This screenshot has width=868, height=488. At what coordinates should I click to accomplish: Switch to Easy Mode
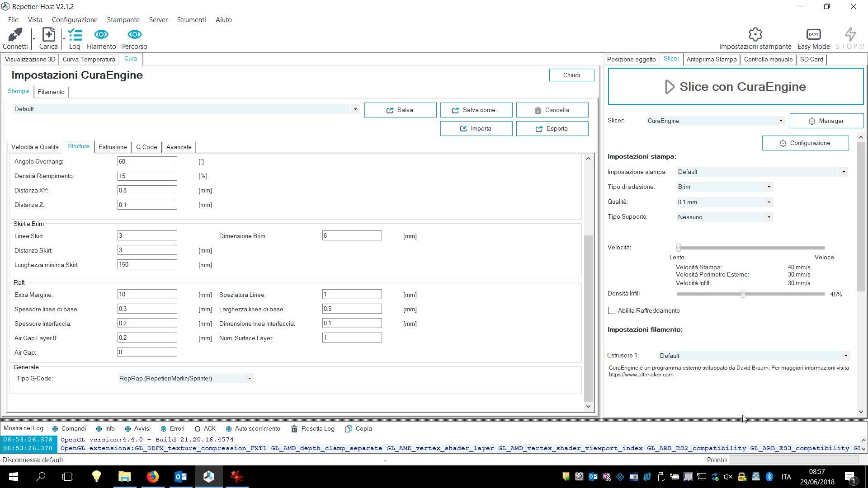813,34
